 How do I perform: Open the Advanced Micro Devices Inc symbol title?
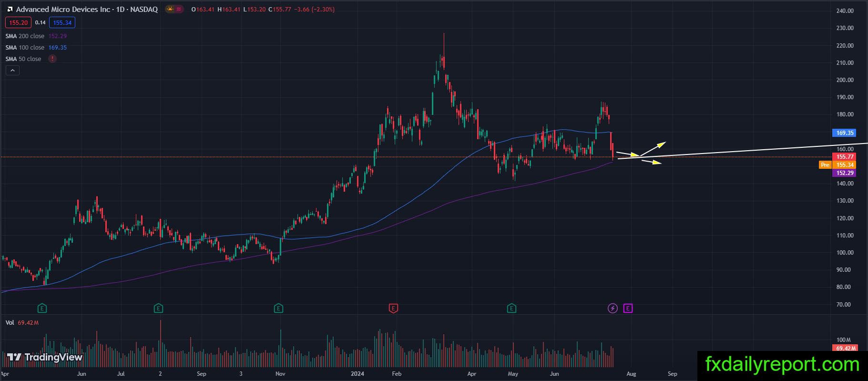click(x=87, y=9)
